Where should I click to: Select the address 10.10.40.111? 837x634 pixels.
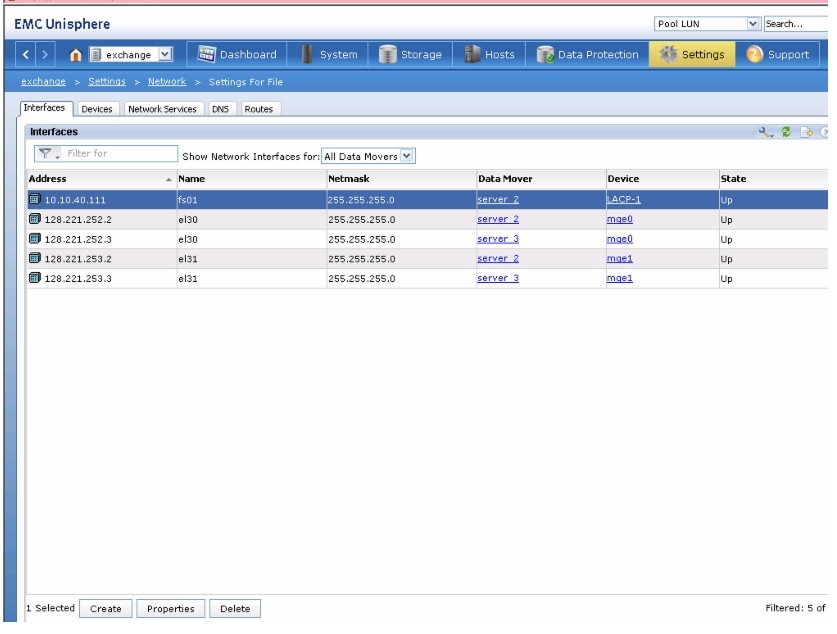[x=75, y=200]
